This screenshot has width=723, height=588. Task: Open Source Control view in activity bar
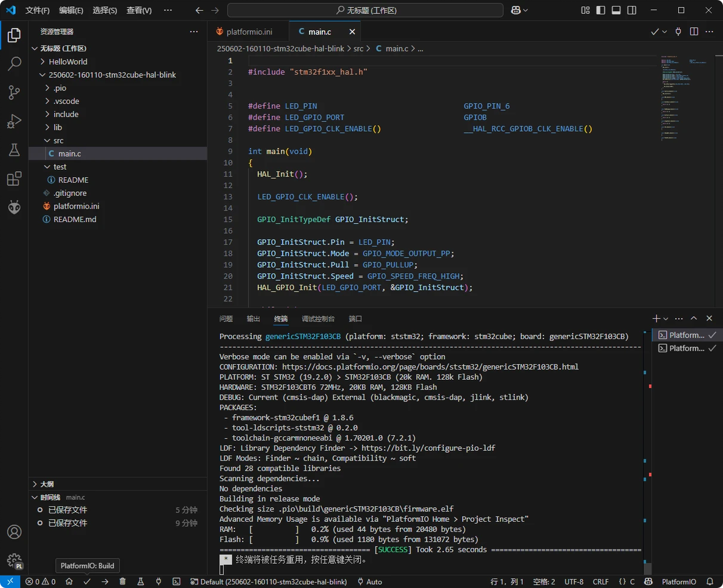pyautogui.click(x=14, y=92)
